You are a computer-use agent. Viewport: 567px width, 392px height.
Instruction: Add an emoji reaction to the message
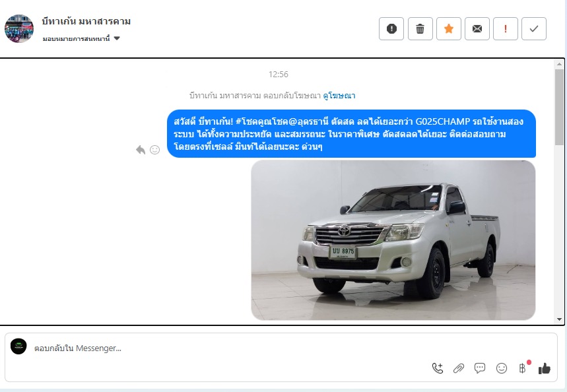click(x=155, y=150)
